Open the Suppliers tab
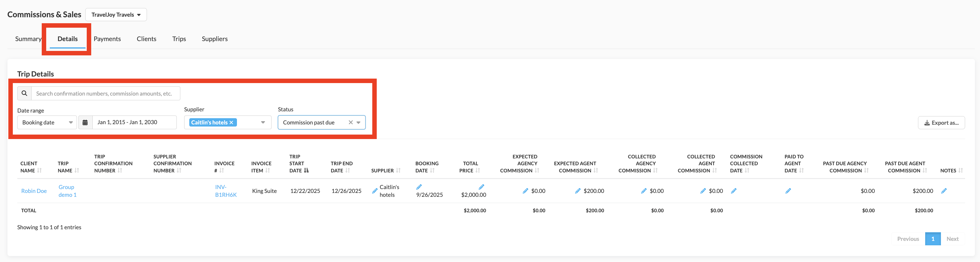 (x=215, y=39)
